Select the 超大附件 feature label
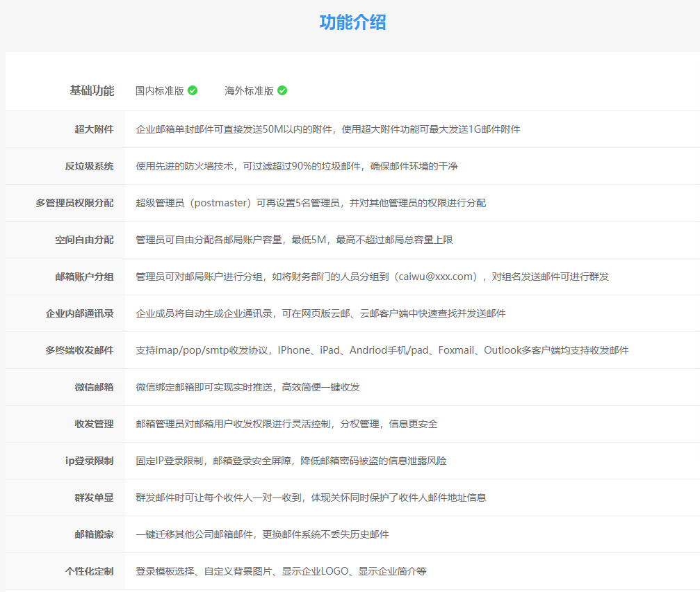Screen dimensions: 700x592 point(91,129)
